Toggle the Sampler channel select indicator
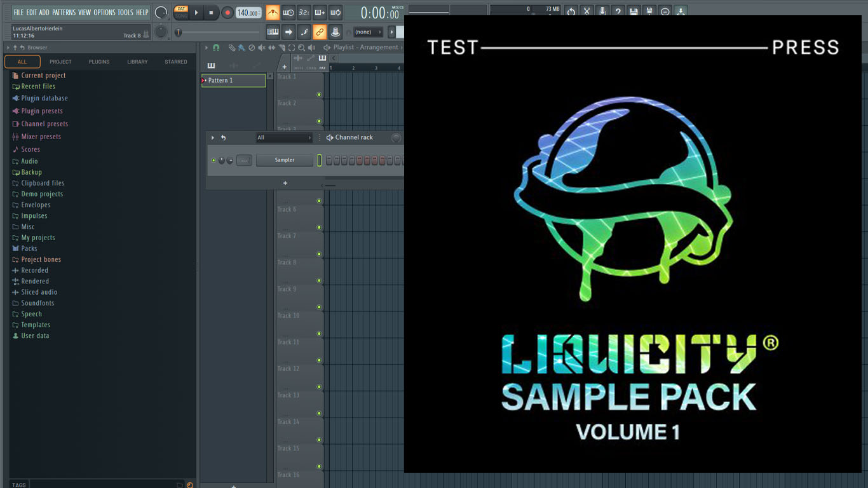 coord(320,160)
